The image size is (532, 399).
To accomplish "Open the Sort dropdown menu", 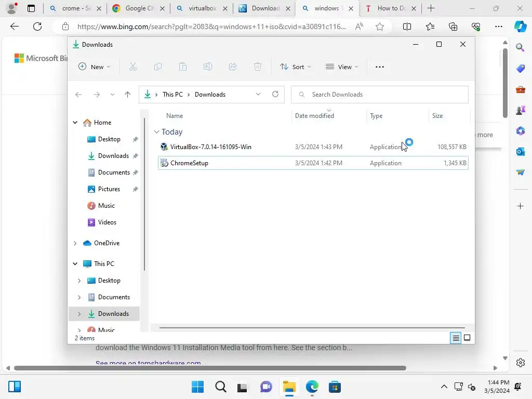I will (295, 67).
